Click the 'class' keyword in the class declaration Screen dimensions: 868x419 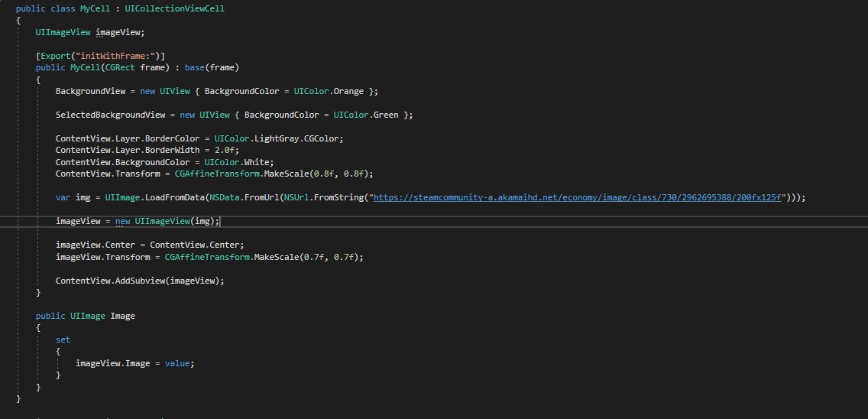tap(63, 9)
